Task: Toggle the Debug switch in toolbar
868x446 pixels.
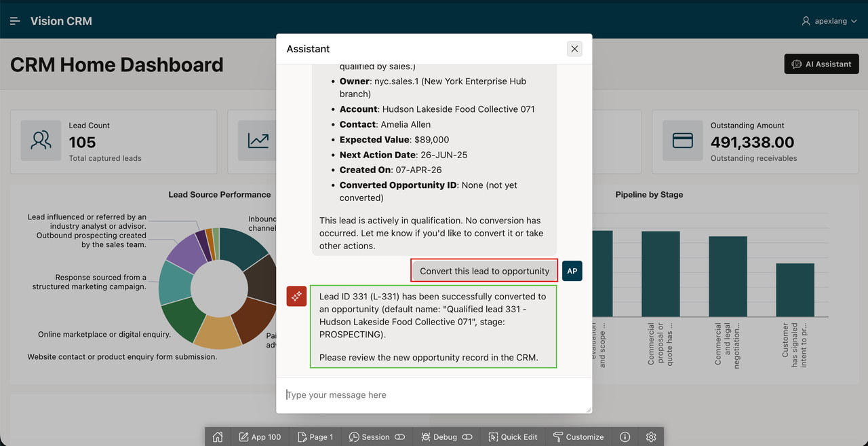Action: tap(467, 437)
